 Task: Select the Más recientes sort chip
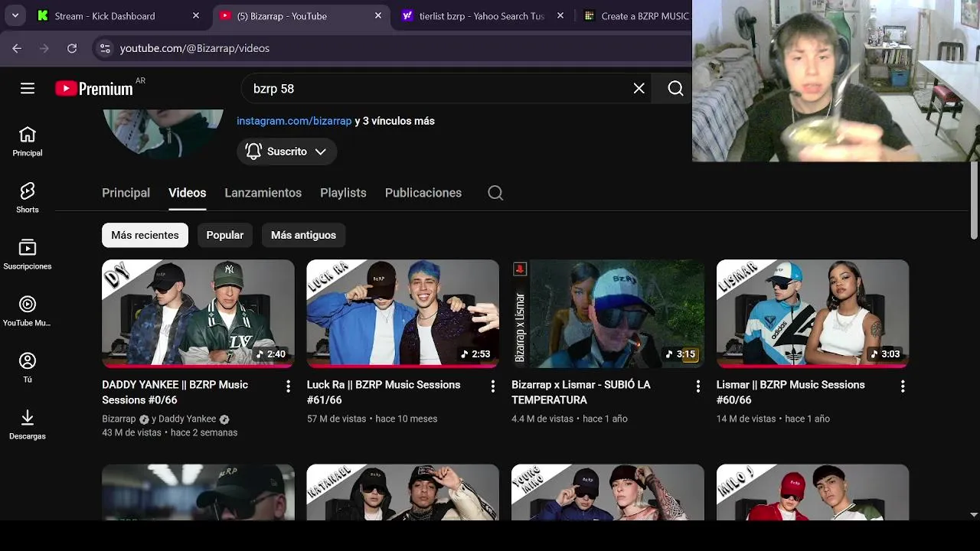coord(145,235)
